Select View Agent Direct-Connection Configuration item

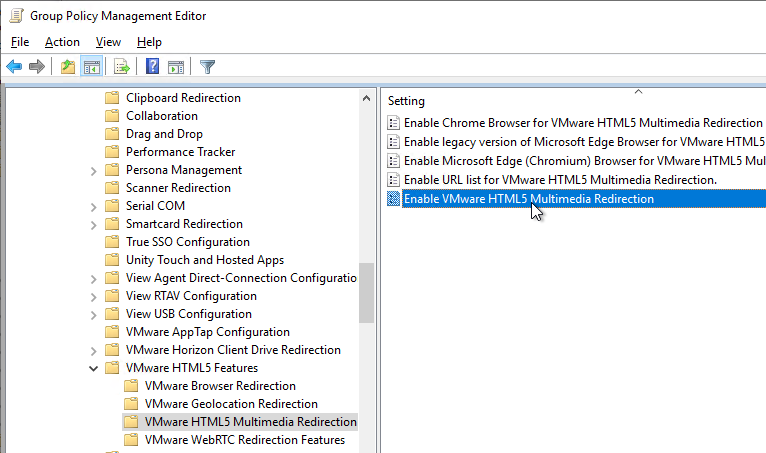coord(241,278)
